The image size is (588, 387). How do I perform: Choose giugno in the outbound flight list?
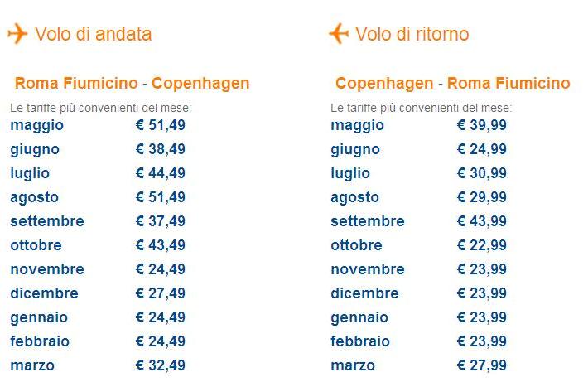35,149
